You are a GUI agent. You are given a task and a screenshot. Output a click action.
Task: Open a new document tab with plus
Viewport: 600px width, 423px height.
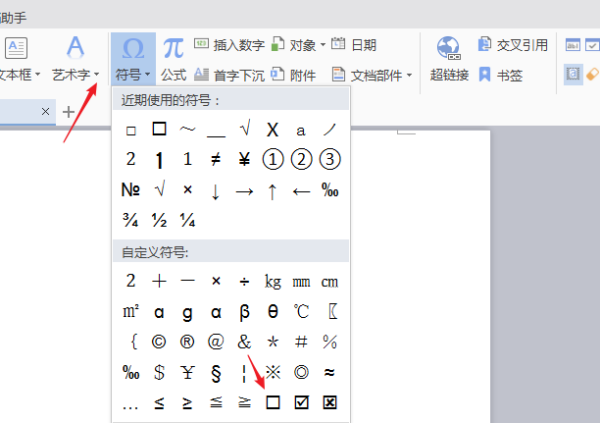tap(68, 112)
